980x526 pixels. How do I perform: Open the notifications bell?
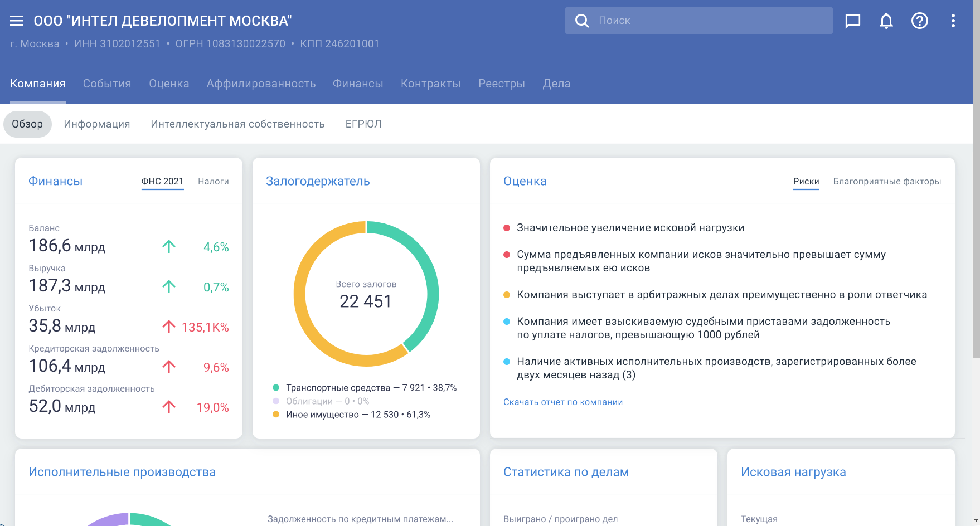coord(886,21)
